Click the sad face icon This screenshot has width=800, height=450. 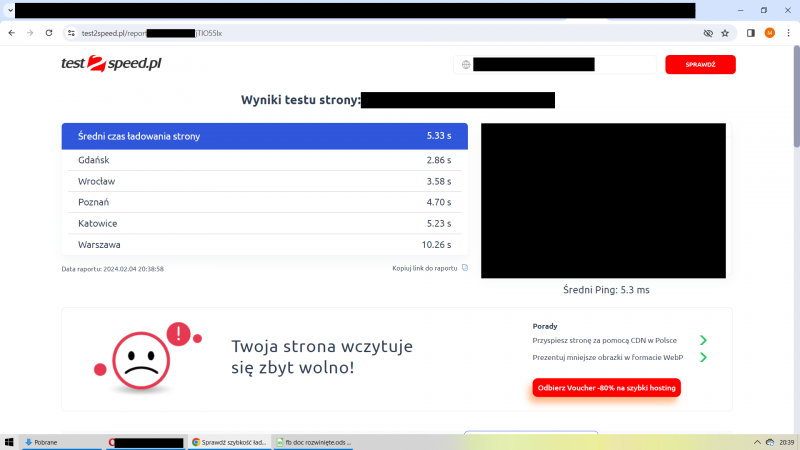pyautogui.click(x=141, y=360)
